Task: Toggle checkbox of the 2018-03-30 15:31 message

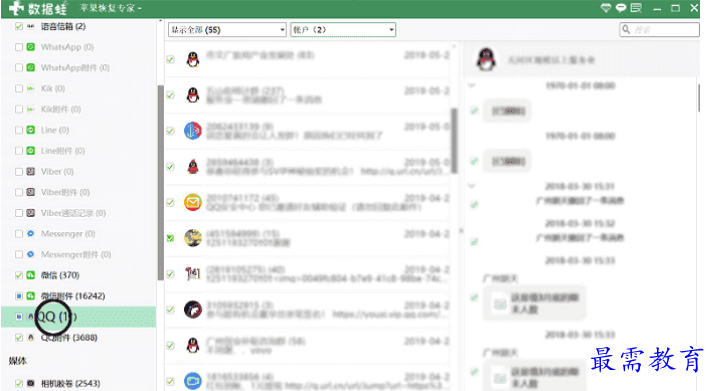Action: coord(474,205)
